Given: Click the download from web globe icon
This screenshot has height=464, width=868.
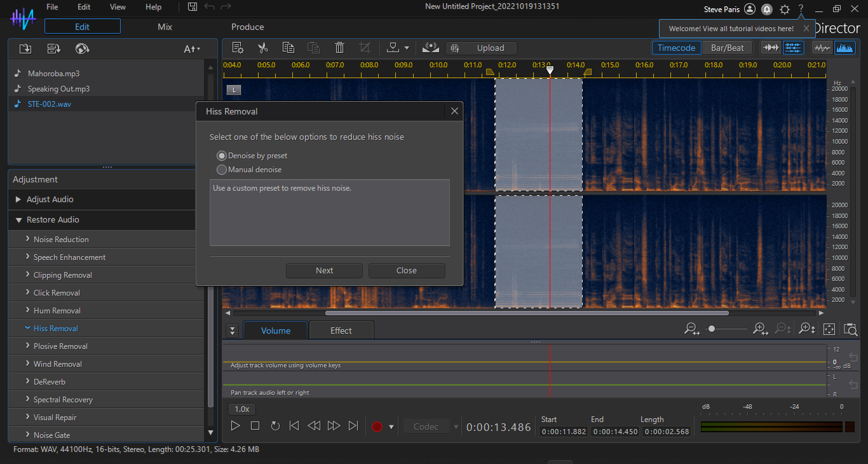Looking at the screenshot, I should [x=82, y=48].
